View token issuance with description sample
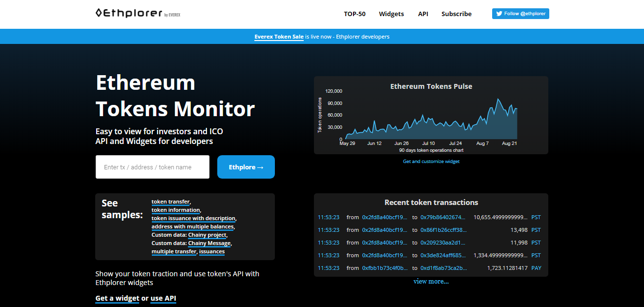The width and height of the screenshot is (644, 307). point(193,219)
